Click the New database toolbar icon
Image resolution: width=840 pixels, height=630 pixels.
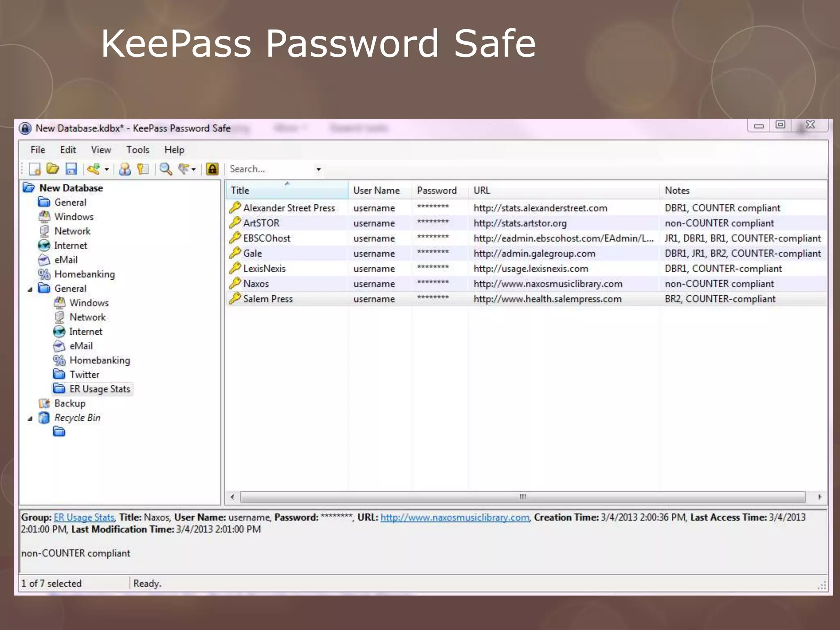click(x=35, y=169)
